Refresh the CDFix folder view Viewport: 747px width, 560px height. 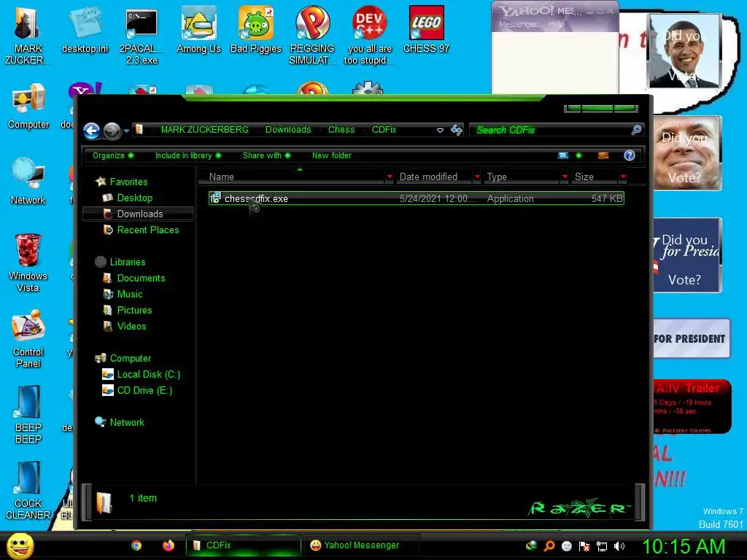tap(457, 130)
